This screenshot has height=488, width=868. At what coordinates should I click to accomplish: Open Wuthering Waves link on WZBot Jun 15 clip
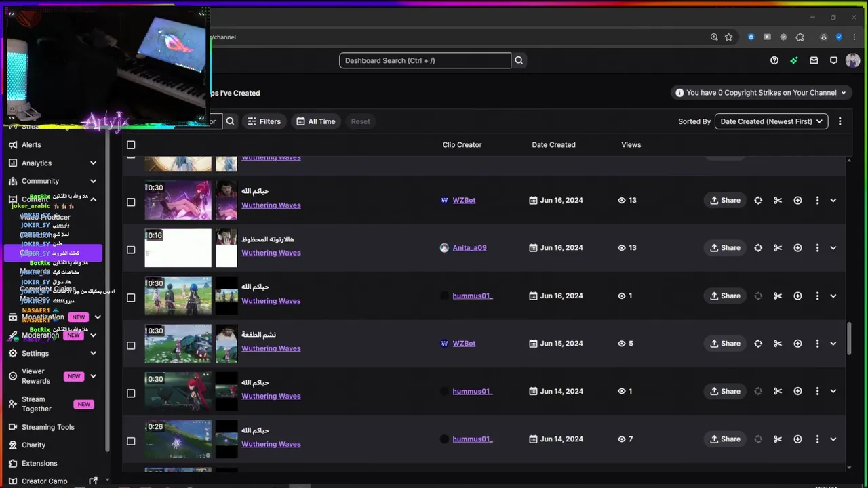click(271, 348)
